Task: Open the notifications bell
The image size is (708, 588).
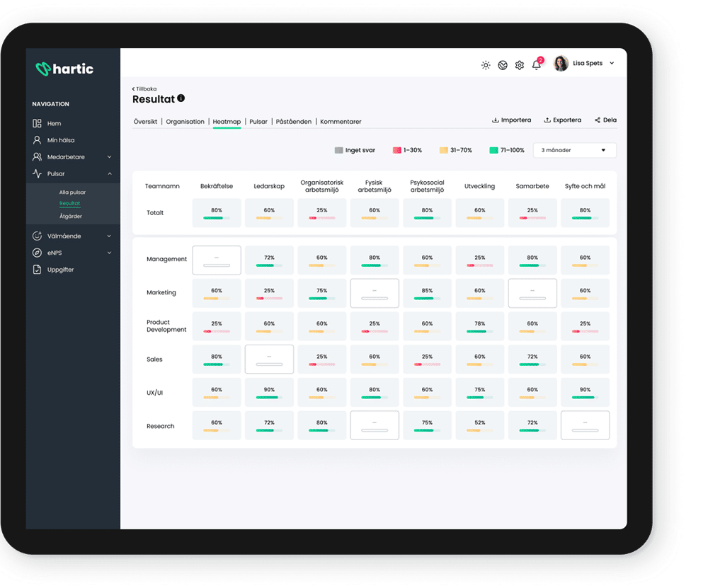Action: (x=537, y=65)
